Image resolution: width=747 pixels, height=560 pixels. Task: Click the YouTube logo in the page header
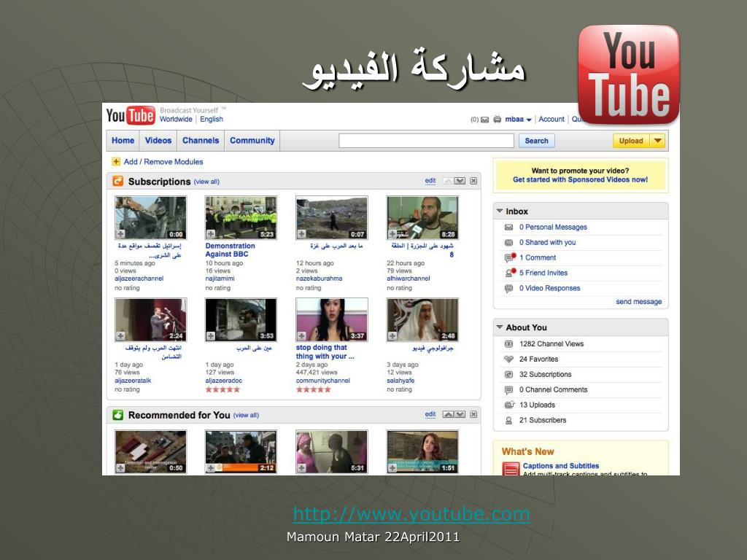(x=131, y=116)
